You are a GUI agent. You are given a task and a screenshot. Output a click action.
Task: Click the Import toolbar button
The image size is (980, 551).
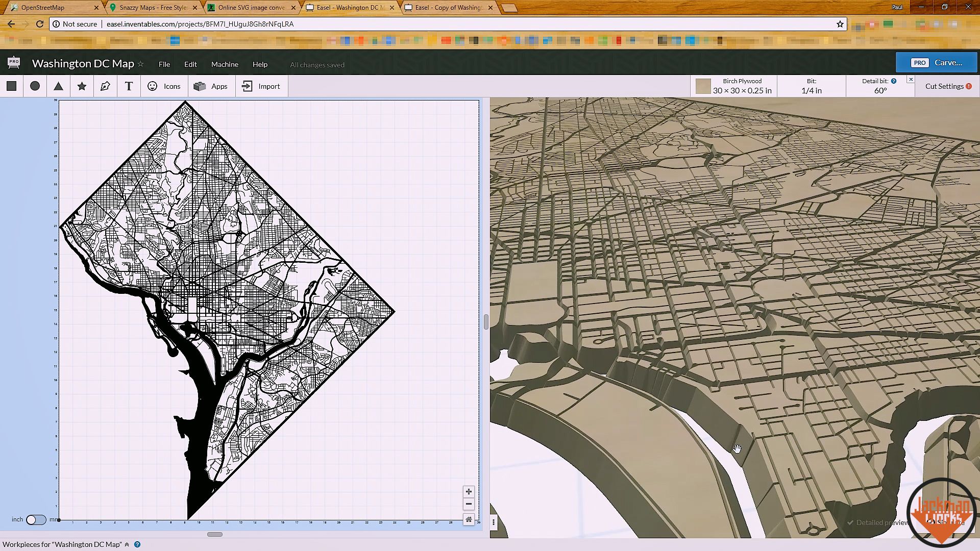(x=261, y=86)
